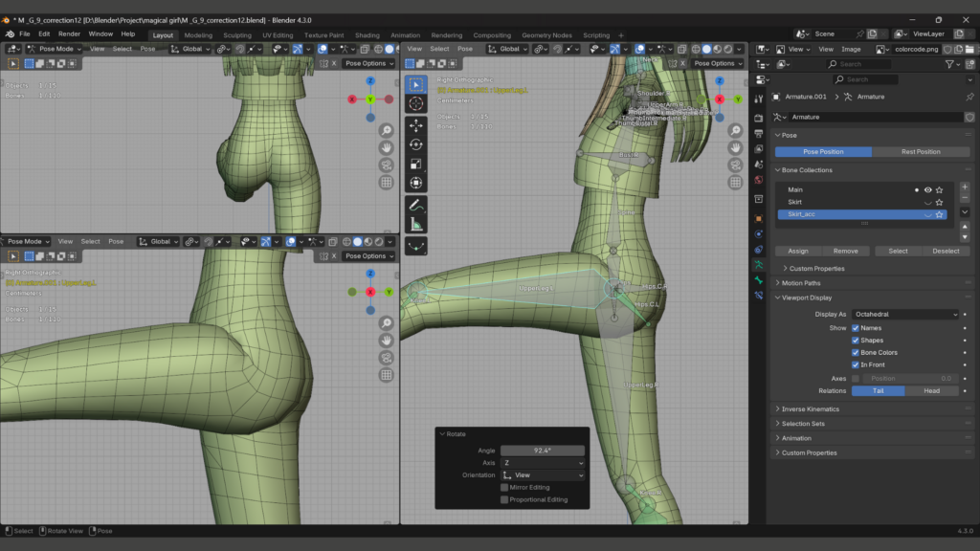Open the Axis Z dropdown in Rotate panel
The height and width of the screenshot is (551, 980).
[542, 462]
